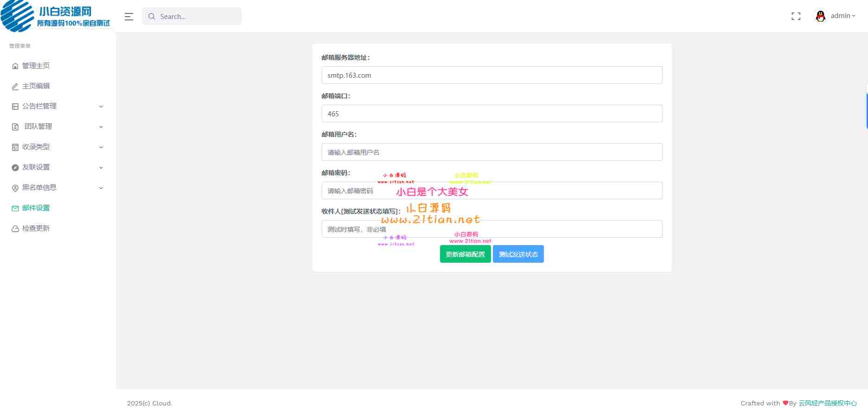The height and width of the screenshot is (417, 868).
Task: Click the admin avatar image
Action: [820, 15]
